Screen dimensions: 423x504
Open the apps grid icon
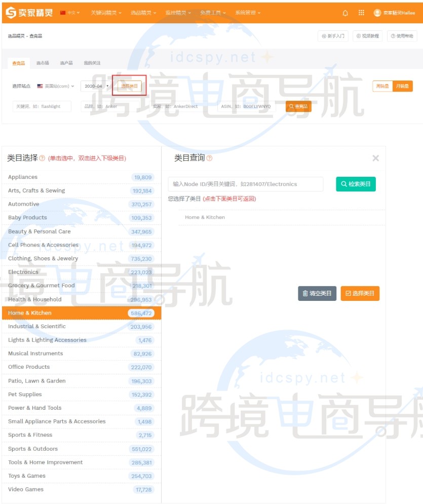point(361,13)
